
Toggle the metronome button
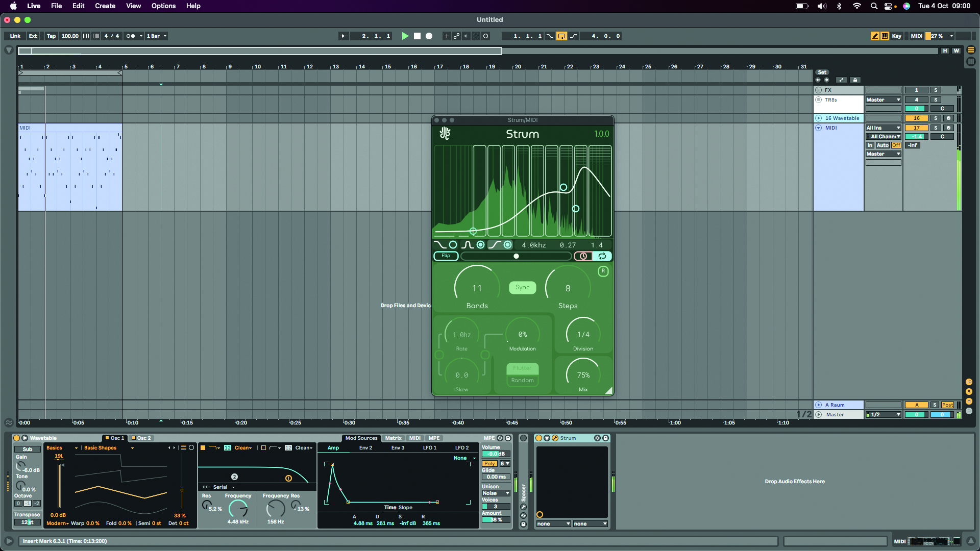tap(131, 36)
